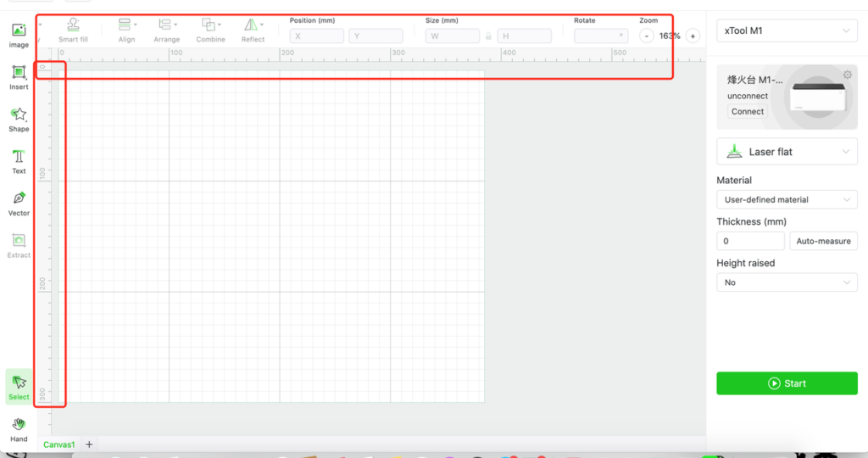The image size is (868, 458).
Task: Click the 163% zoom value
Action: [670, 36]
